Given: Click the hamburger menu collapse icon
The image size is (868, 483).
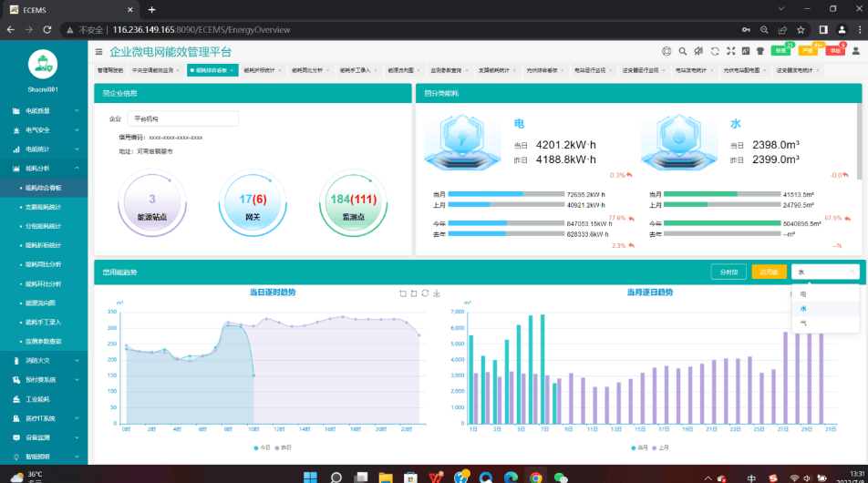Looking at the screenshot, I should (98, 52).
